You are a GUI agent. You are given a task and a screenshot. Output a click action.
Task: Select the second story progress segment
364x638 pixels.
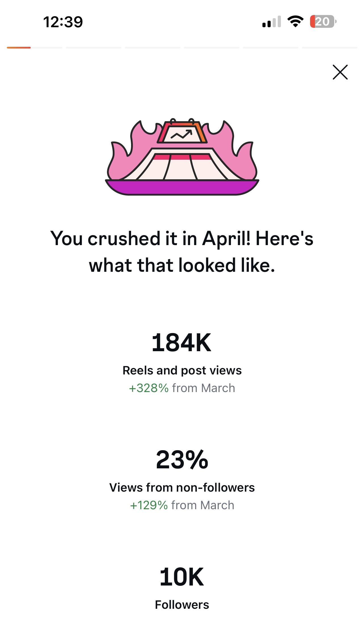(93, 48)
